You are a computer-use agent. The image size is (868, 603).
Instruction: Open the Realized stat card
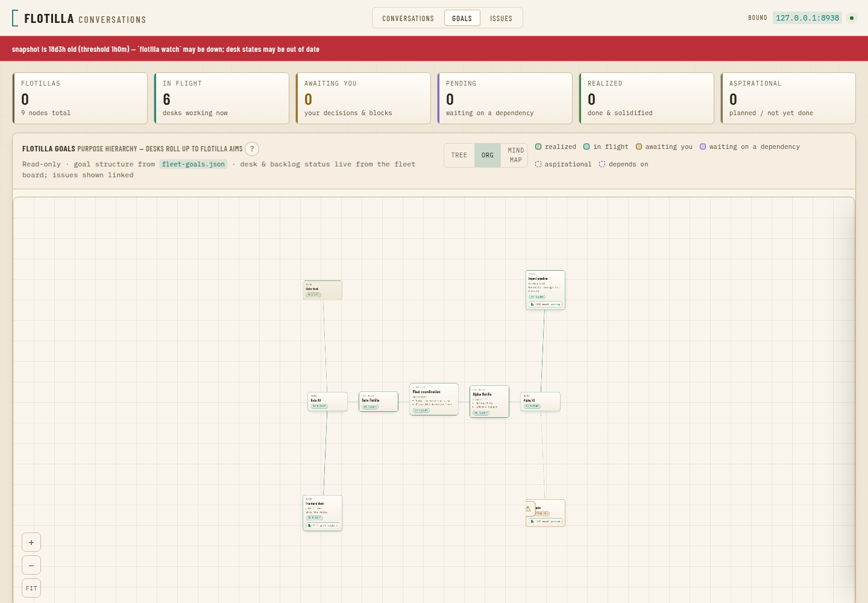pyautogui.click(x=647, y=98)
